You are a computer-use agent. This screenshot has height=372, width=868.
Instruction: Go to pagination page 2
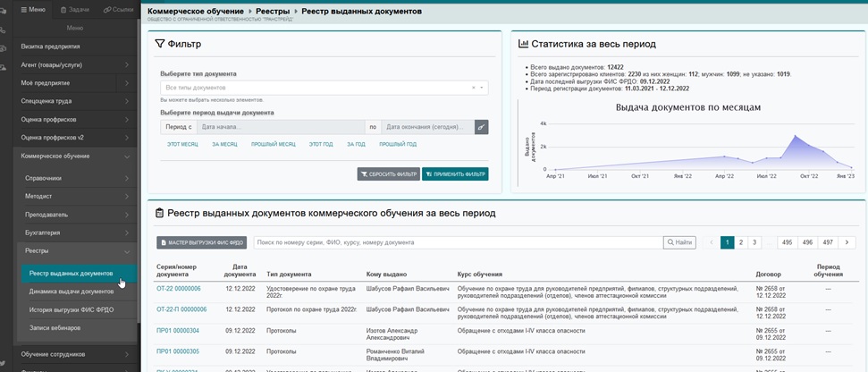pos(741,242)
